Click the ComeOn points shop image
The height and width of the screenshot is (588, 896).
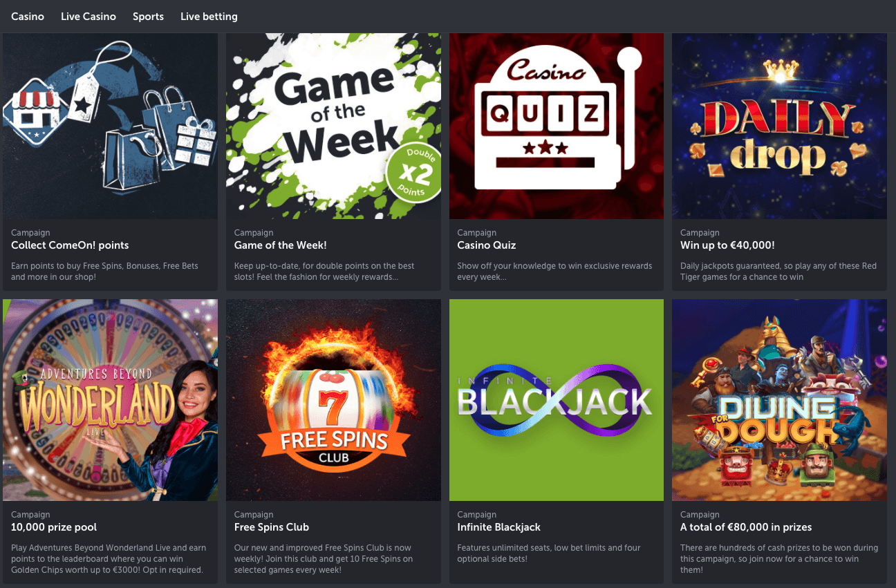coord(110,126)
